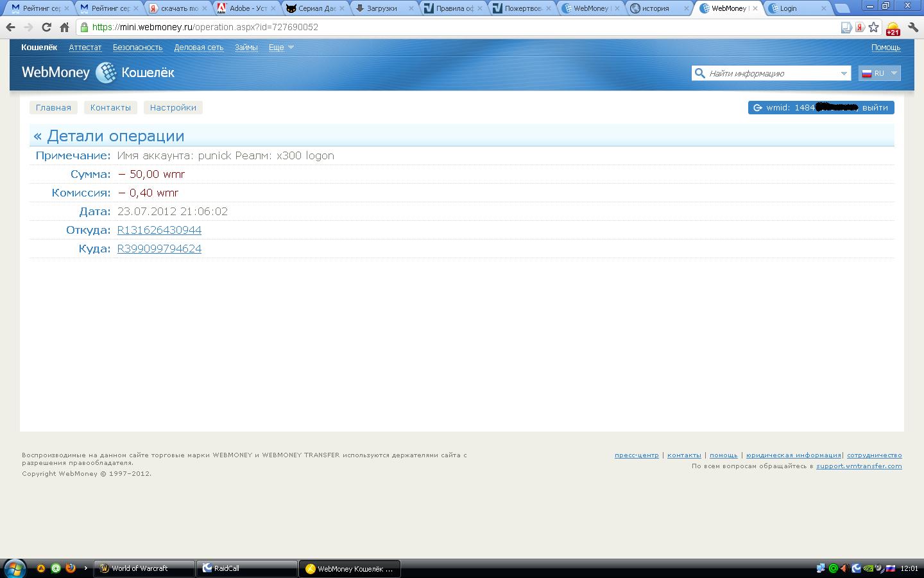Open destination wallet link R399099794624
Screen dimensions: 924x578
coord(159,249)
